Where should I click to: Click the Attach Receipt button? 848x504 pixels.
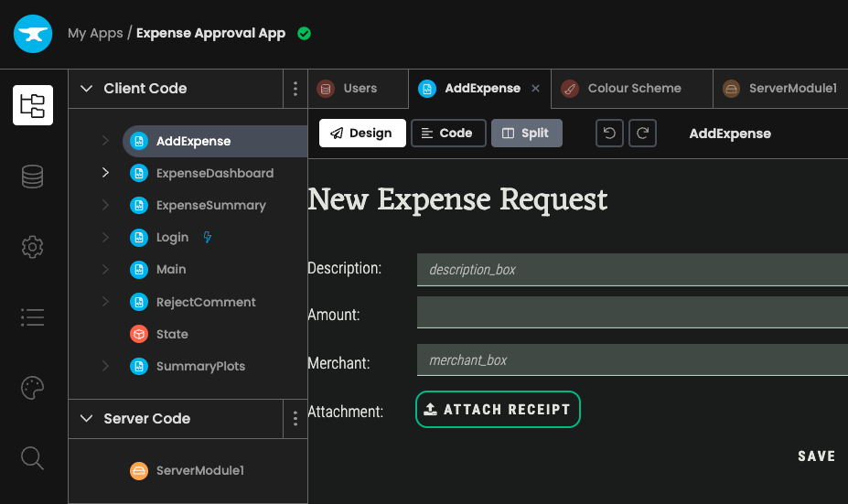tap(498, 410)
